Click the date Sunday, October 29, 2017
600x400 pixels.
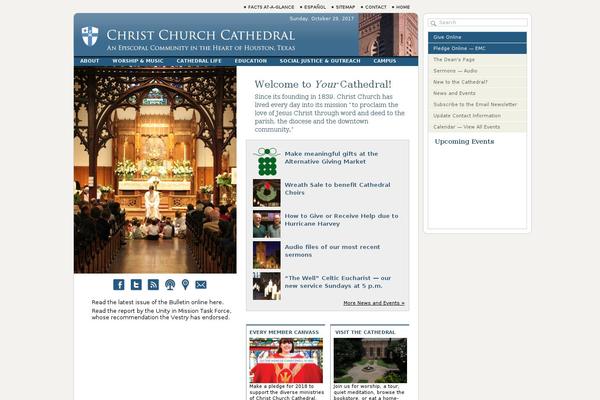click(322, 18)
